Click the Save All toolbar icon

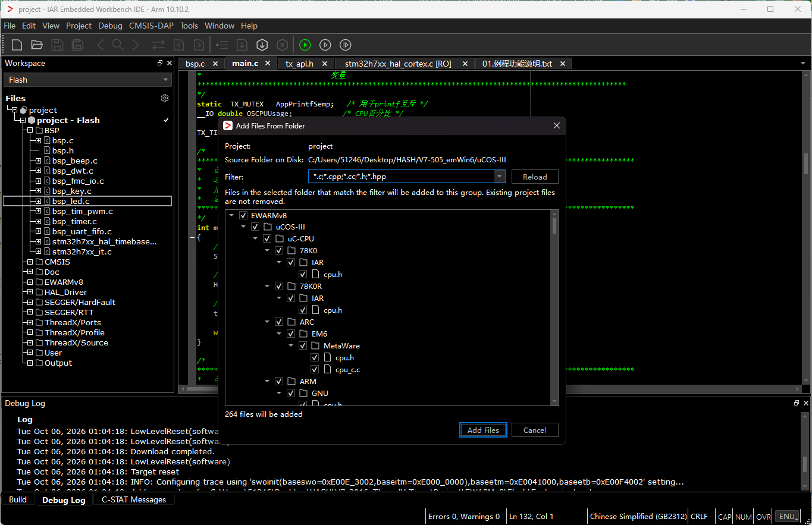(x=77, y=45)
